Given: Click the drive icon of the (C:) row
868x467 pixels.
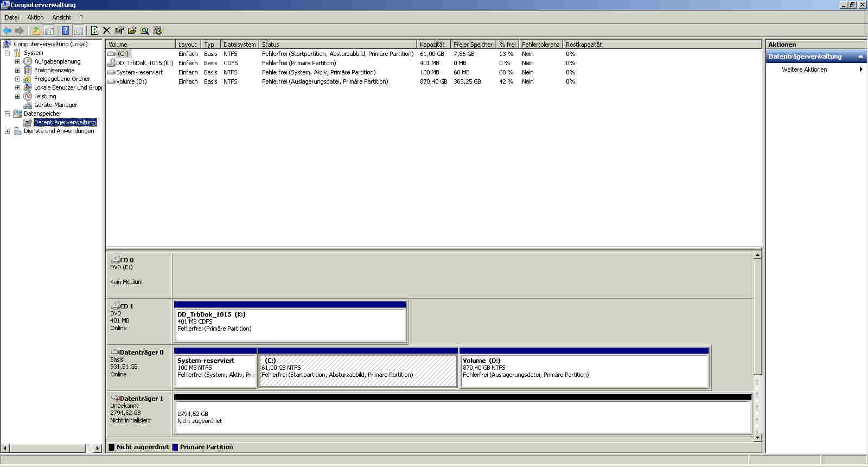Looking at the screenshot, I should click(x=111, y=54).
